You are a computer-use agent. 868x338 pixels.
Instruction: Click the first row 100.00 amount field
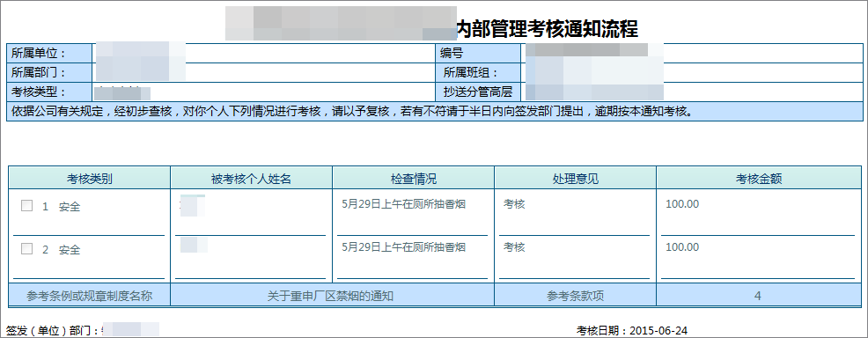click(758, 213)
